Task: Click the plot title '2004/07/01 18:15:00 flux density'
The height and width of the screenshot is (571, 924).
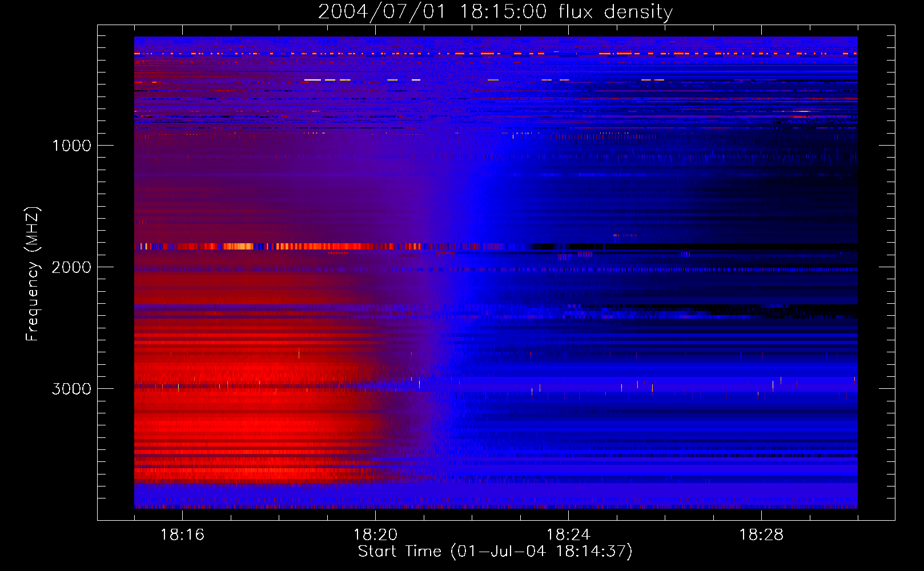Action: coord(495,12)
